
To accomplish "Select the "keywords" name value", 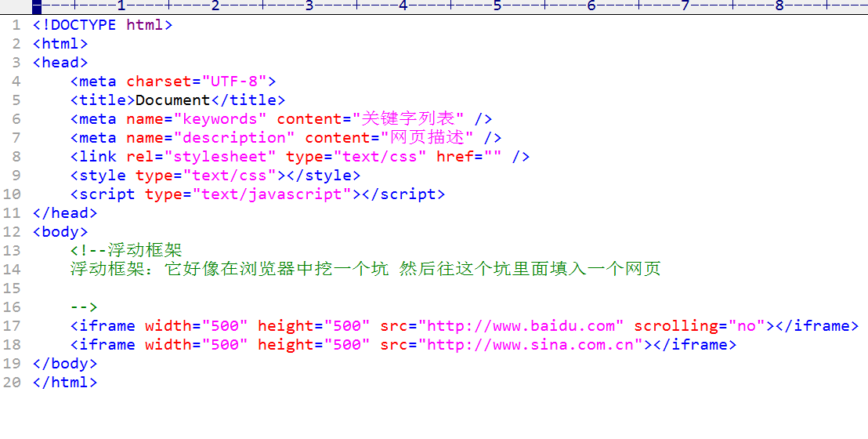I will point(220,119).
